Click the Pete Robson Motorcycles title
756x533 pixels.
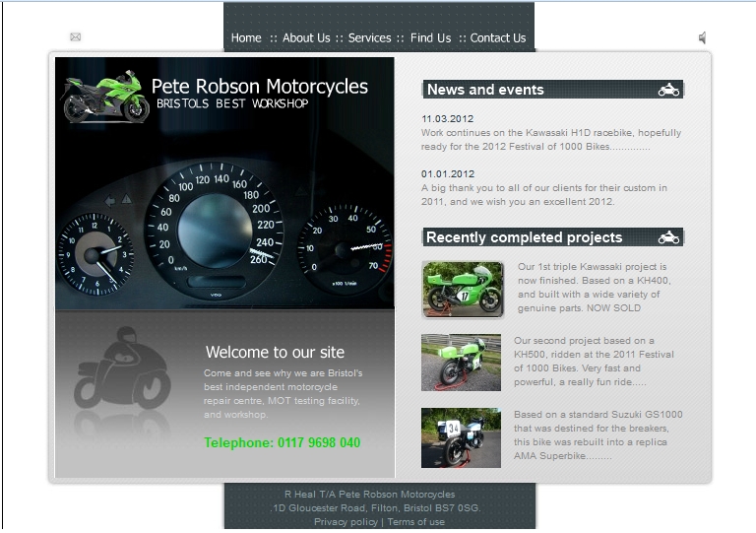pyautogui.click(x=260, y=87)
